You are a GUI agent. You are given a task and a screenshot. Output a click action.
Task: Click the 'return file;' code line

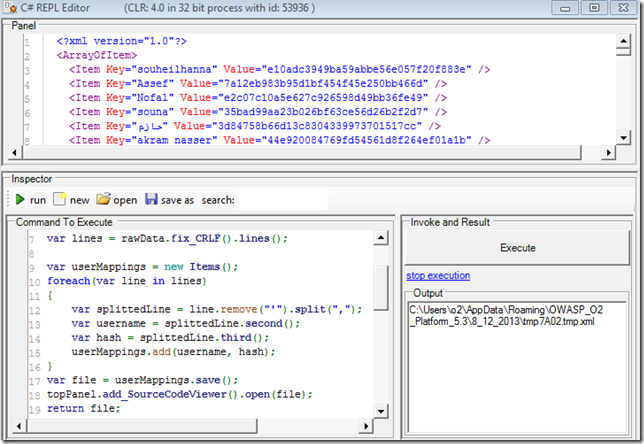point(80,409)
